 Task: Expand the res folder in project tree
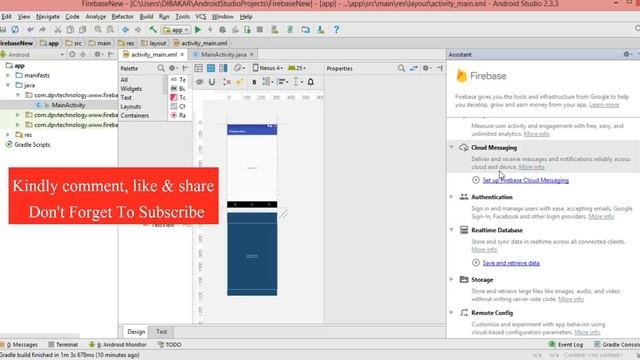click(x=8, y=135)
